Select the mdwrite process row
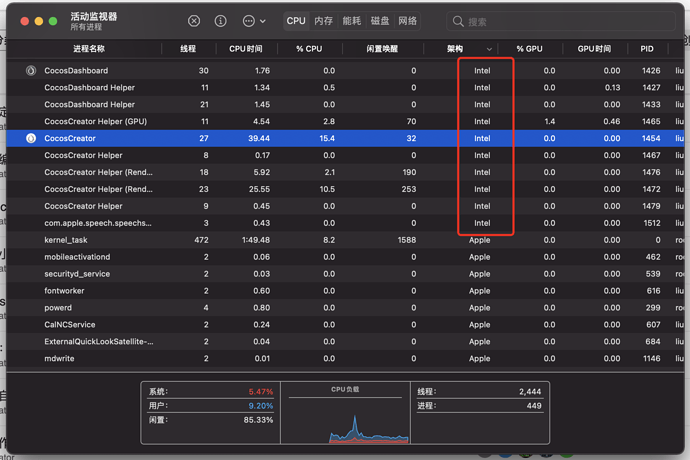Image resolution: width=690 pixels, height=460 pixels. pyautogui.click(x=345, y=359)
